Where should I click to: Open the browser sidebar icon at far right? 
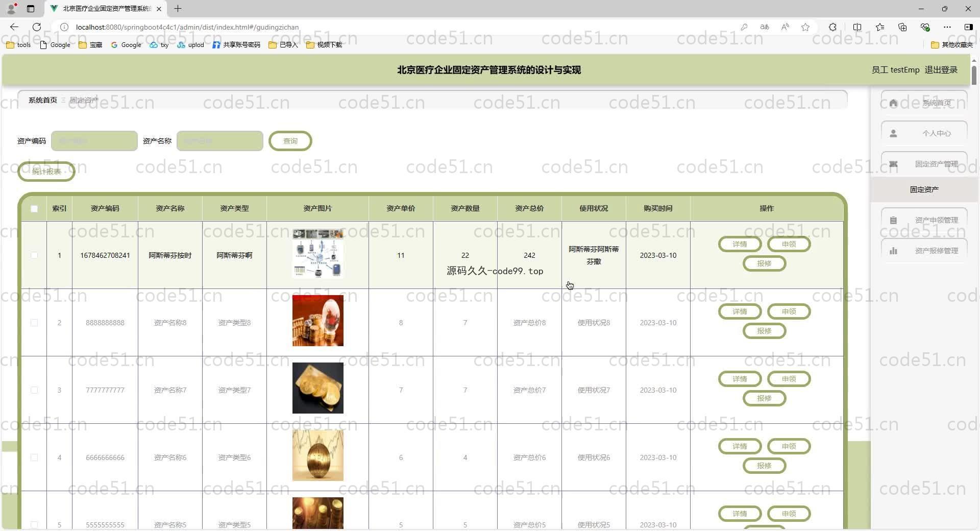click(x=968, y=27)
